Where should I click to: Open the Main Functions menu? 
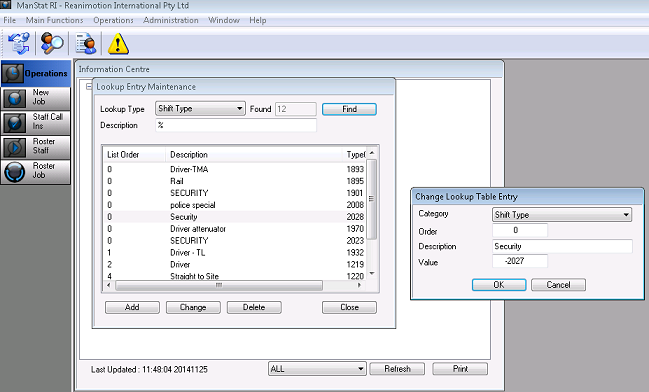pyautogui.click(x=54, y=20)
